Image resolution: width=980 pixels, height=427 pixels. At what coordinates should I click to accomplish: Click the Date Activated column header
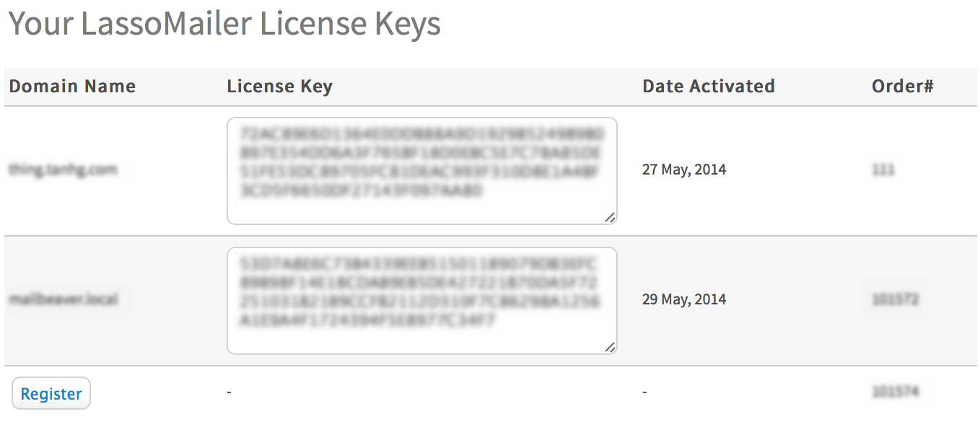click(x=708, y=87)
